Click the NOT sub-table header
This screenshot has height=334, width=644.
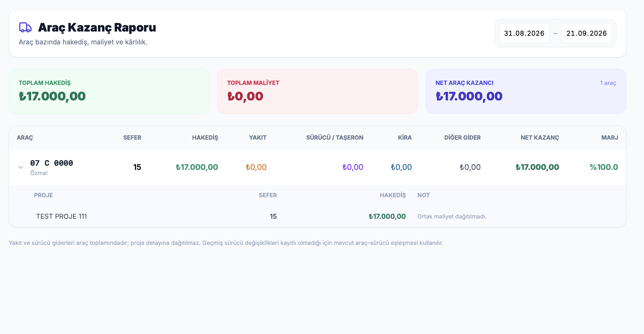click(x=423, y=195)
